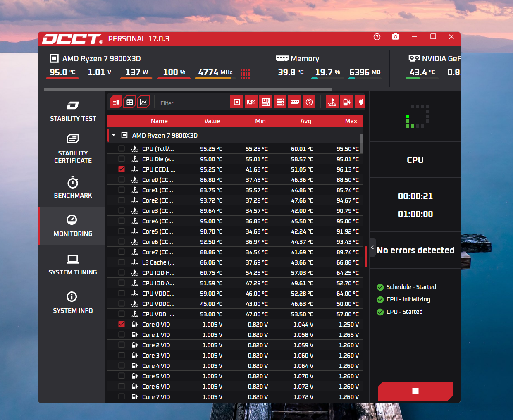The image size is (513, 420).
Task: Sort by the Max column header
Action: [351, 121]
